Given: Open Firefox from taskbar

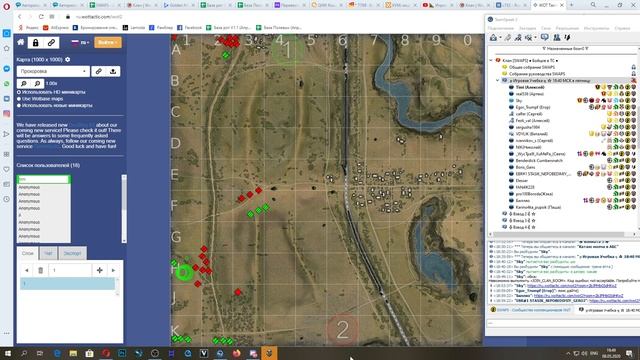Looking at the screenshot, I should click(x=236, y=353).
